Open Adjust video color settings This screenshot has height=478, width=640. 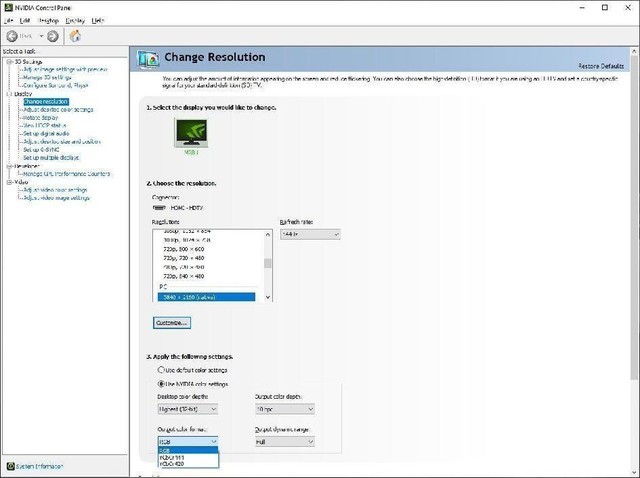[x=55, y=190]
